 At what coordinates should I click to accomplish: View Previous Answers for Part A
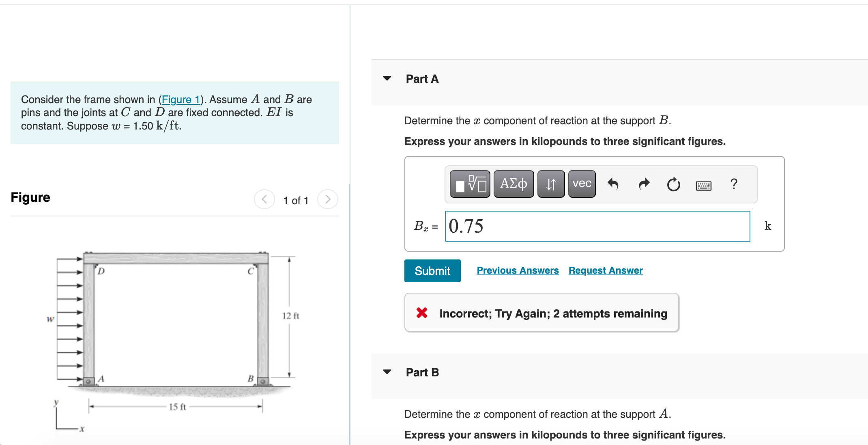click(x=517, y=270)
